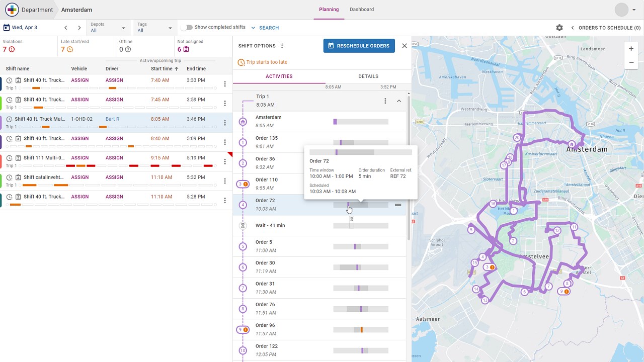Select the Activities tab

coord(279,76)
